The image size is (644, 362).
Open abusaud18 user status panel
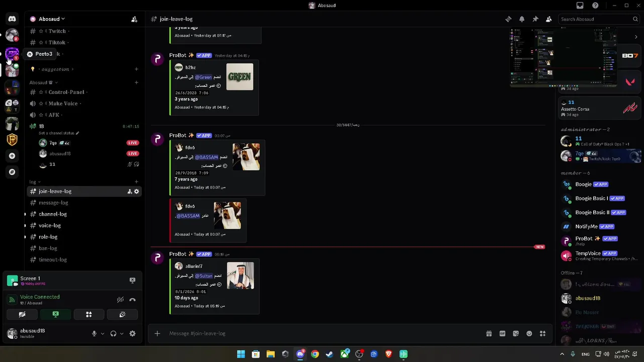[45, 333]
